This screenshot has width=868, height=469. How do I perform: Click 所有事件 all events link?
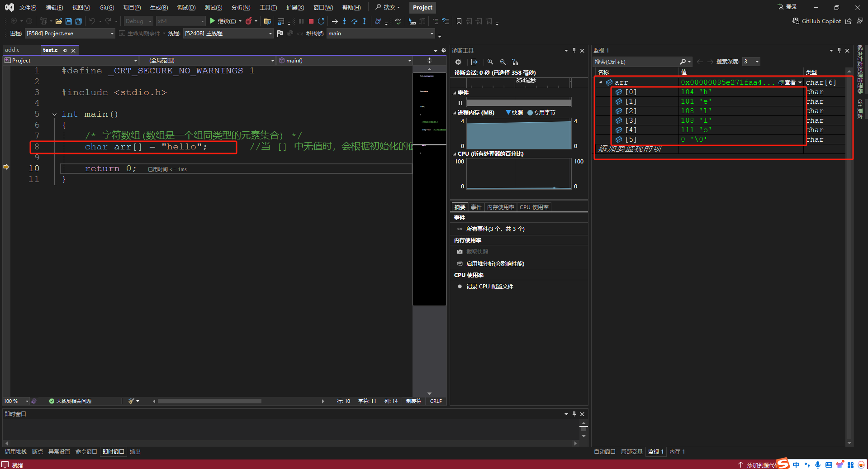coord(495,229)
